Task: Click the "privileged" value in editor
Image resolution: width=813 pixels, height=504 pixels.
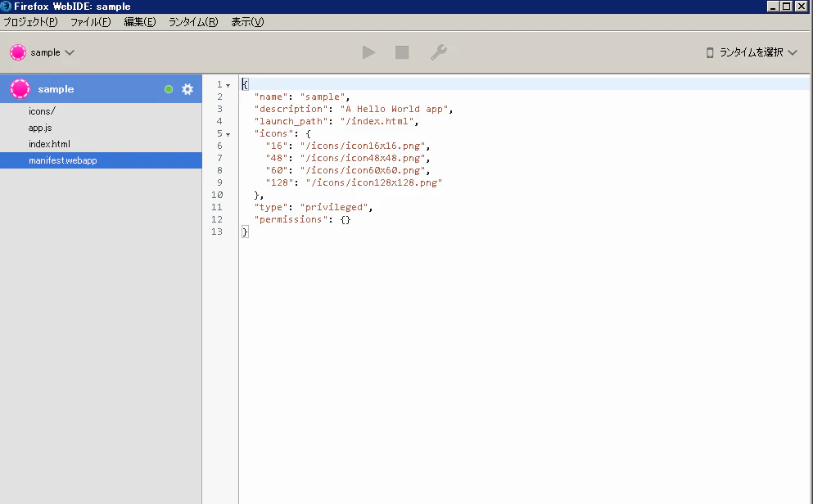Action: pyautogui.click(x=334, y=207)
